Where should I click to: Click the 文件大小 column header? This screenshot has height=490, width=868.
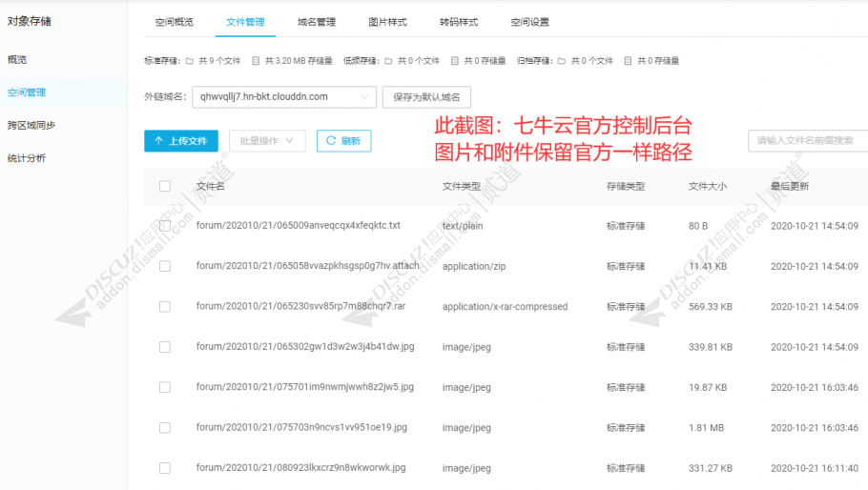click(x=708, y=187)
